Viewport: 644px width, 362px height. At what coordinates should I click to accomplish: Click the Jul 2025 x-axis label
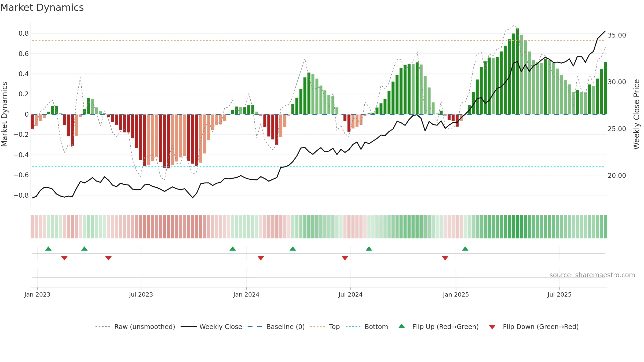[x=559, y=294]
